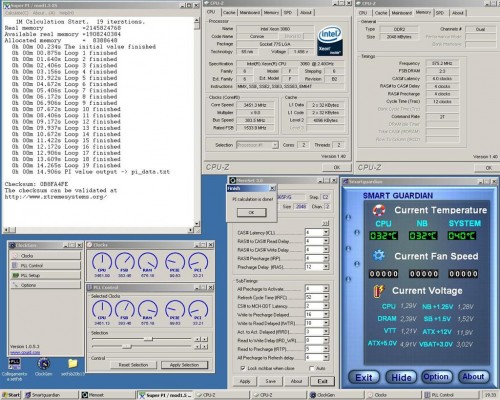Click Reset Selection in PLL Control
The image size is (500, 400).
133,365
